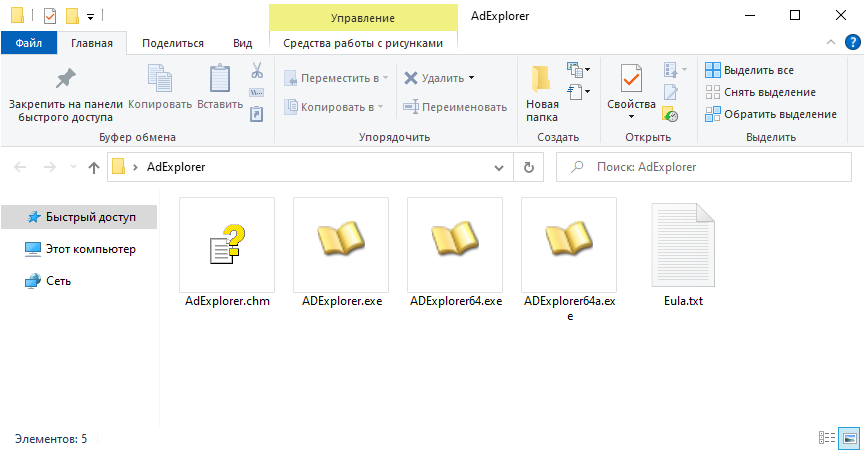The width and height of the screenshot is (865, 451).
Task: Open the Свойства checkmark icon
Action: click(631, 79)
